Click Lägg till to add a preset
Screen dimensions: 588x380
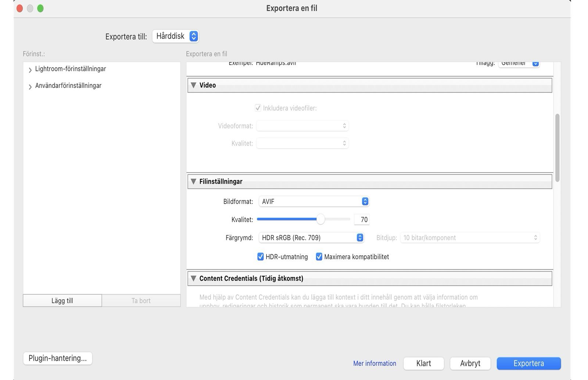pyautogui.click(x=62, y=301)
